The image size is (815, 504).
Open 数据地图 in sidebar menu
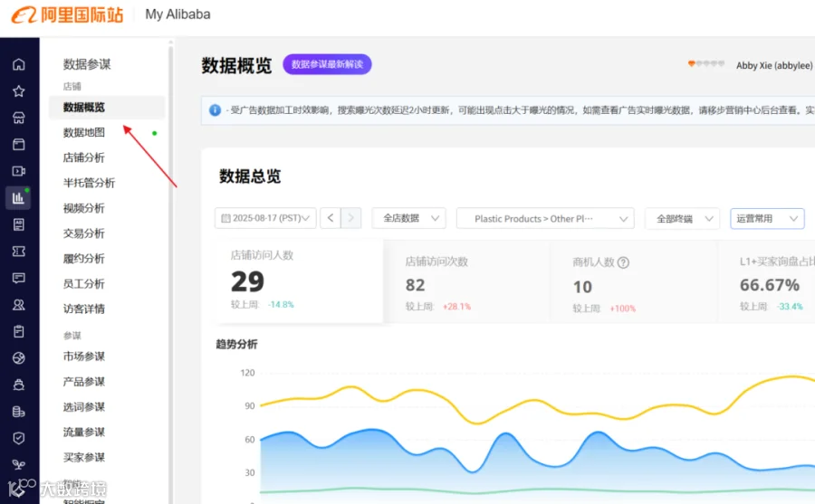click(x=83, y=132)
